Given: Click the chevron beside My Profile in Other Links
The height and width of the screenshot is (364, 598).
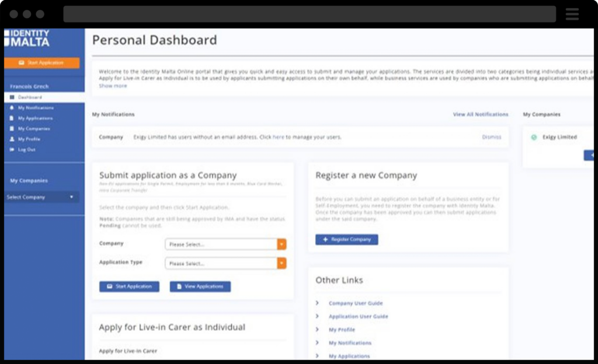Looking at the screenshot, I should pos(317,330).
